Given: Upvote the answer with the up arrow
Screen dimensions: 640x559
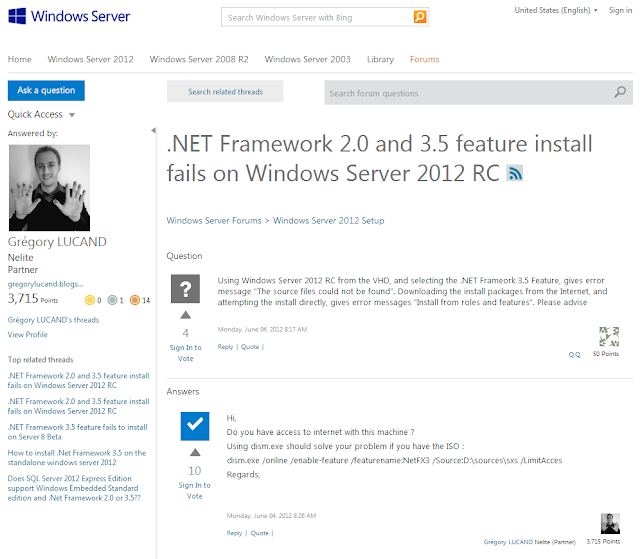Looking at the screenshot, I should pos(194,452).
